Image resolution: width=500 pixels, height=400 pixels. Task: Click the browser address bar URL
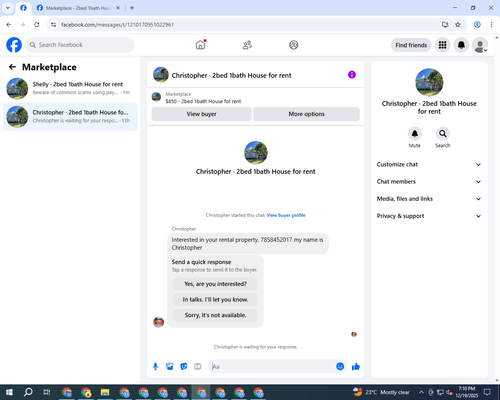[x=117, y=25]
